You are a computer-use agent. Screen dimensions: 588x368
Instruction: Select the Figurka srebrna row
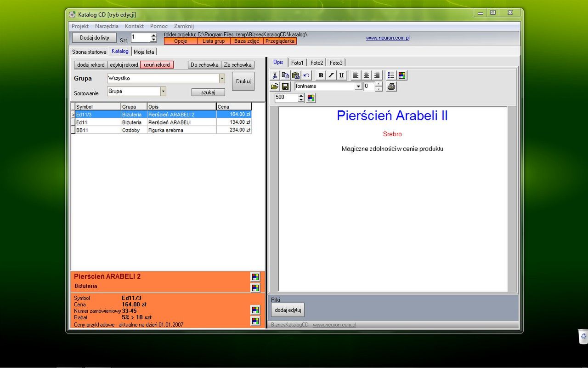[x=161, y=130]
